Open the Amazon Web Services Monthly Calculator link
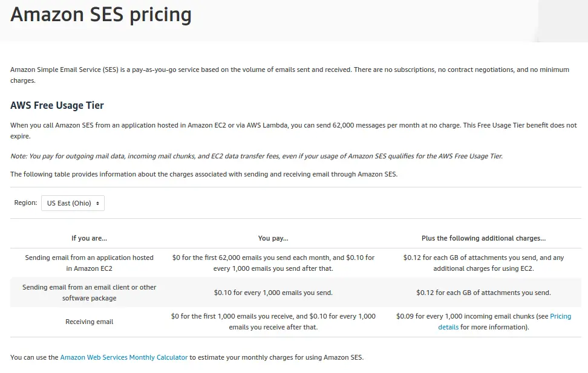The width and height of the screenshot is (588, 373). tap(124, 357)
